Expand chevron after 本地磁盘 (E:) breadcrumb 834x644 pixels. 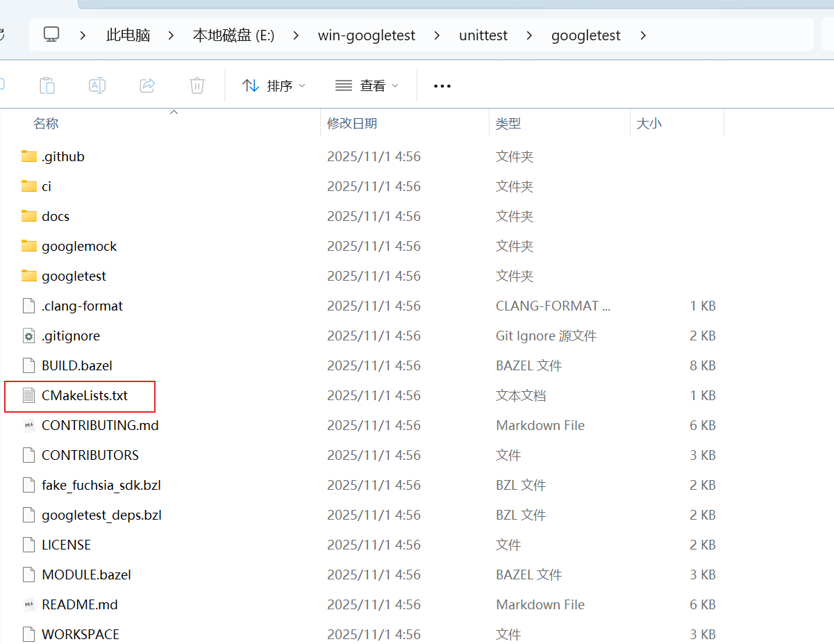[297, 35]
